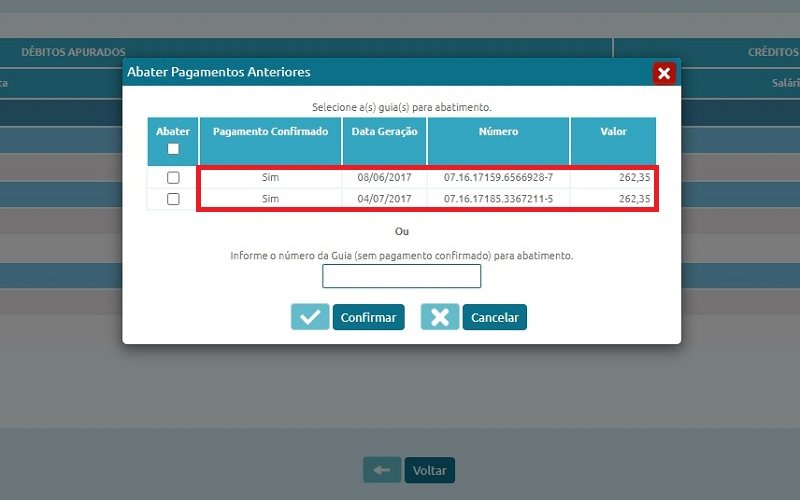The width and height of the screenshot is (800, 500).
Task: Toggle the select-all checkbox under Abater header
Action: pyautogui.click(x=173, y=149)
